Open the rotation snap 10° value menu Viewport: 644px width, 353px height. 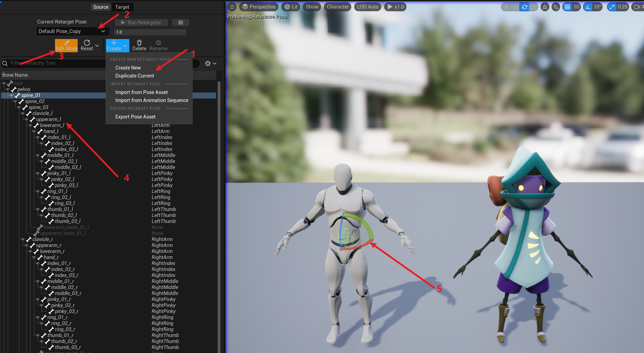[x=597, y=7]
